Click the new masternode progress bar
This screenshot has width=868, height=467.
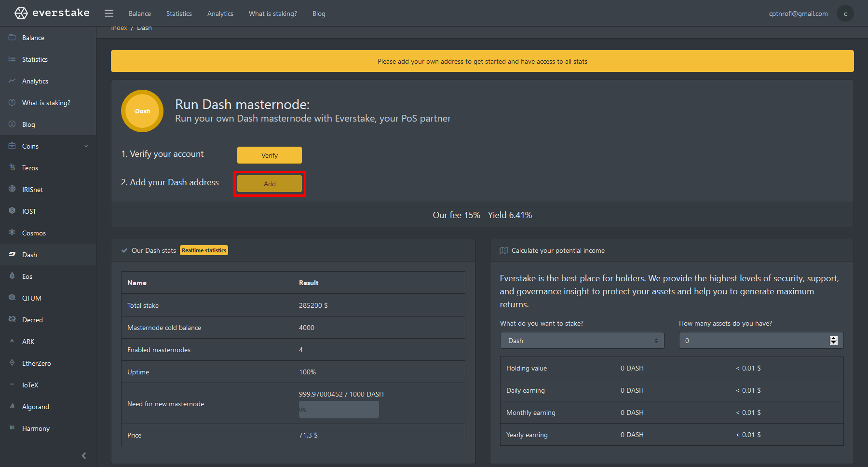point(339,410)
